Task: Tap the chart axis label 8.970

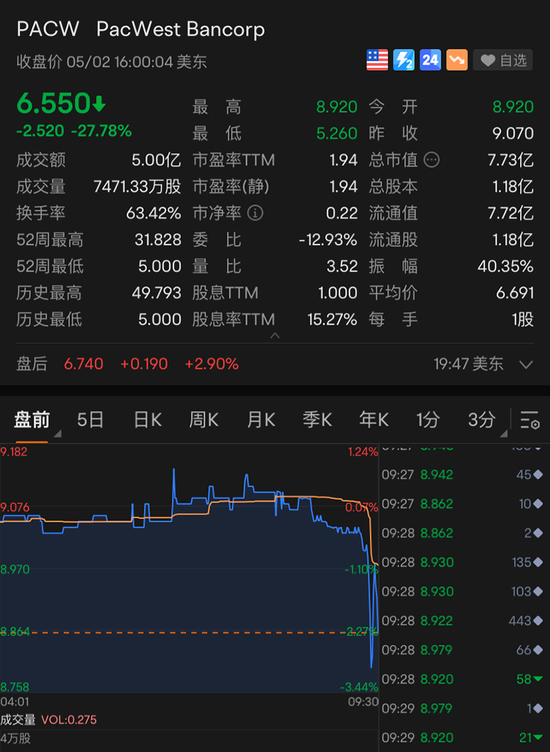Action: click(15, 569)
